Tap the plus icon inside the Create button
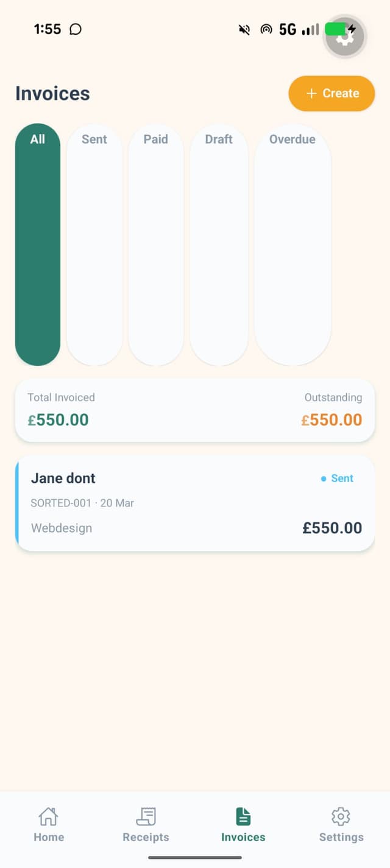Image resolution: width=390 pixels, height=868 pixels. click(x=312, y=93)
